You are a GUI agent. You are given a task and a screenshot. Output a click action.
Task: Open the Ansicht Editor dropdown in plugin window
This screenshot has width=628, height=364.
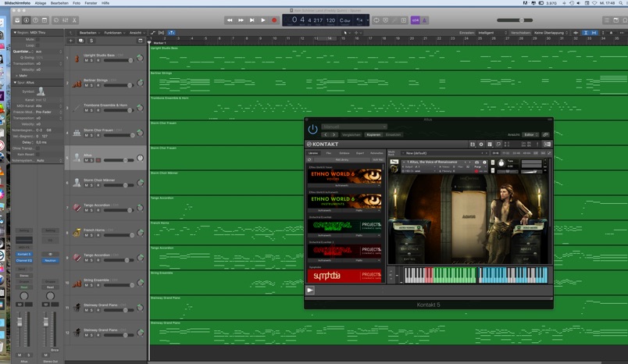tap(531, 135)
